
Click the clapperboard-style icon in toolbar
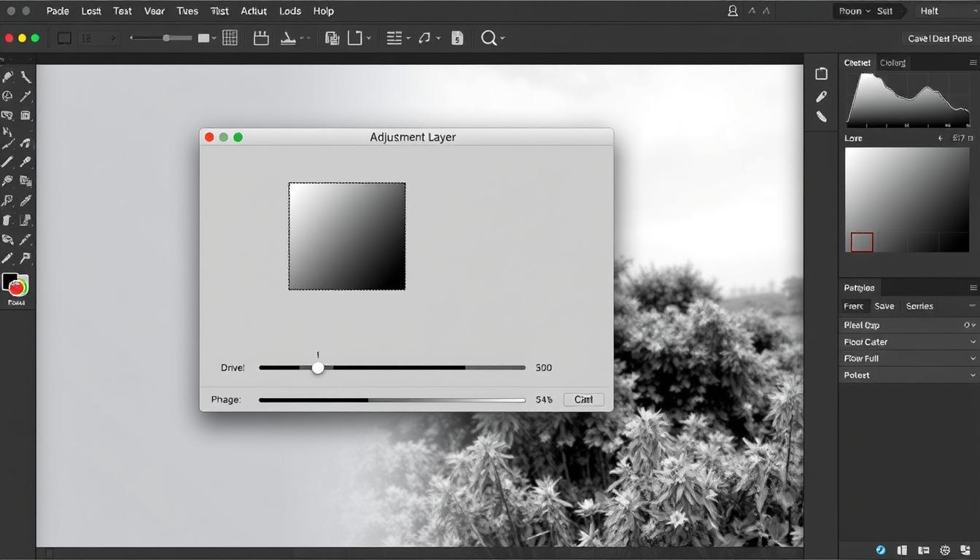[x=261, y=38]
